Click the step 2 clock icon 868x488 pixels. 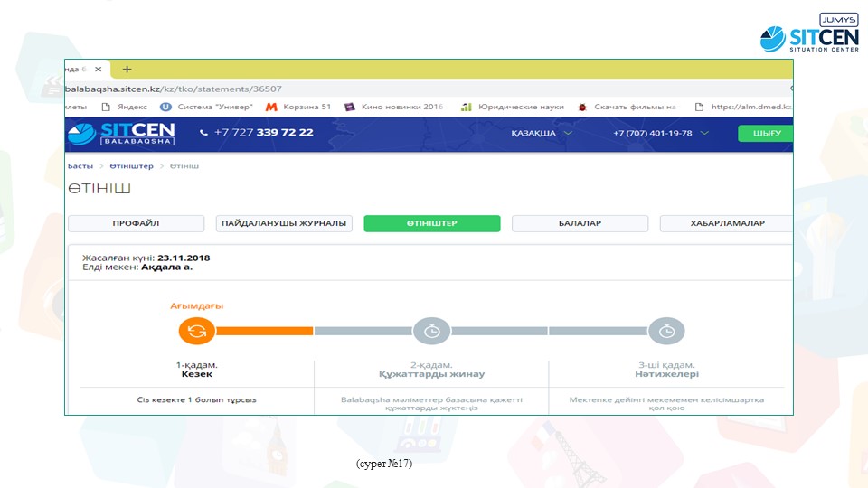[x=431, y=332]
